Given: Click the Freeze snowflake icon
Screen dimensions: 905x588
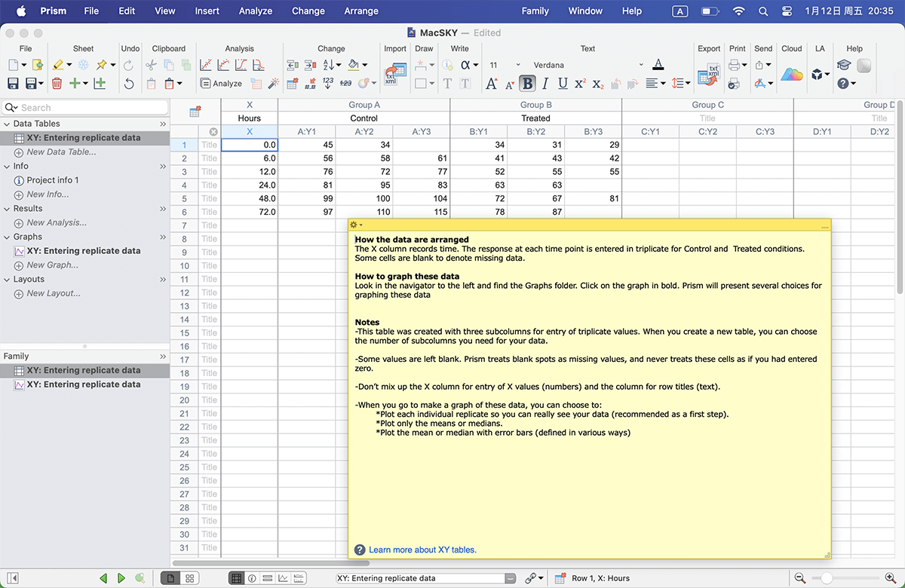Looking at the screenshot, I should 84,66.
